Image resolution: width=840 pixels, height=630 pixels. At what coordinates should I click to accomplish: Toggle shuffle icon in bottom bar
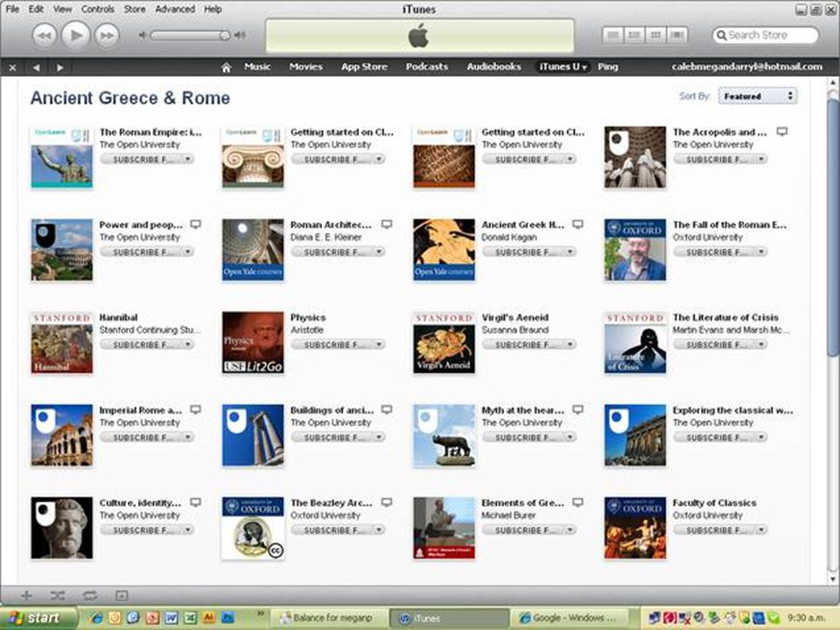[x=58, y=596]
